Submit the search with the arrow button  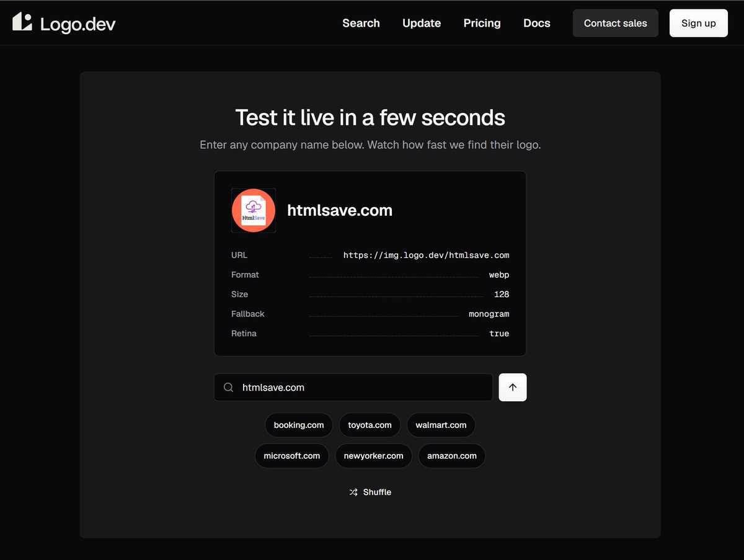point(513,387)
